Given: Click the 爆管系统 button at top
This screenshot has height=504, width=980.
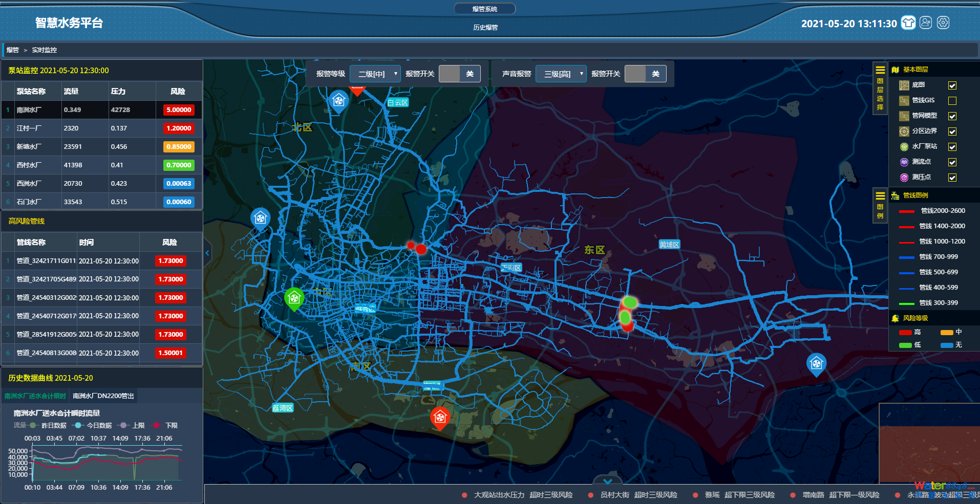Looking at the screenshot, I should point(484,9).
